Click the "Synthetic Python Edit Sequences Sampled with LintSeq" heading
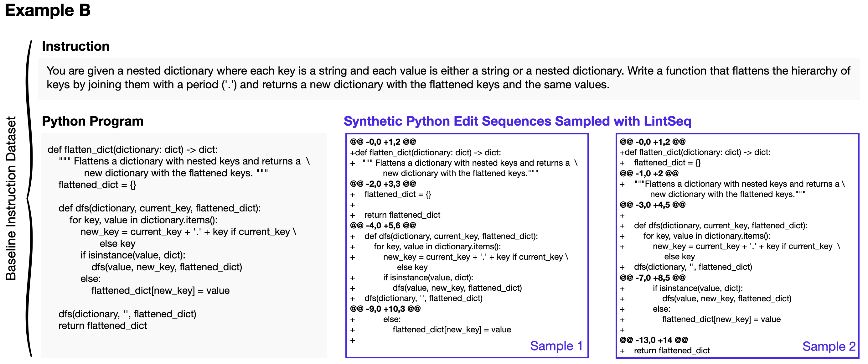The height and width of the screenshot is (364, 868). tap(517, 121)
